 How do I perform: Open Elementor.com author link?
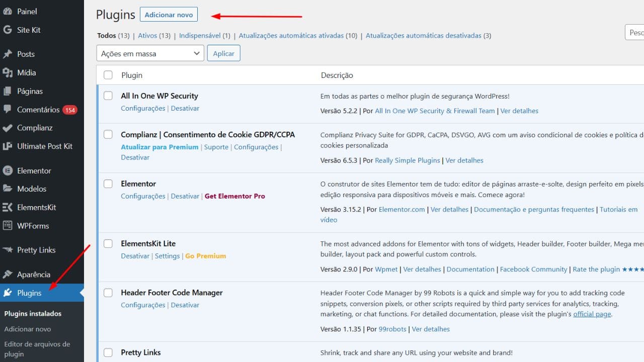pyautogui.click(x=402, y=209)
